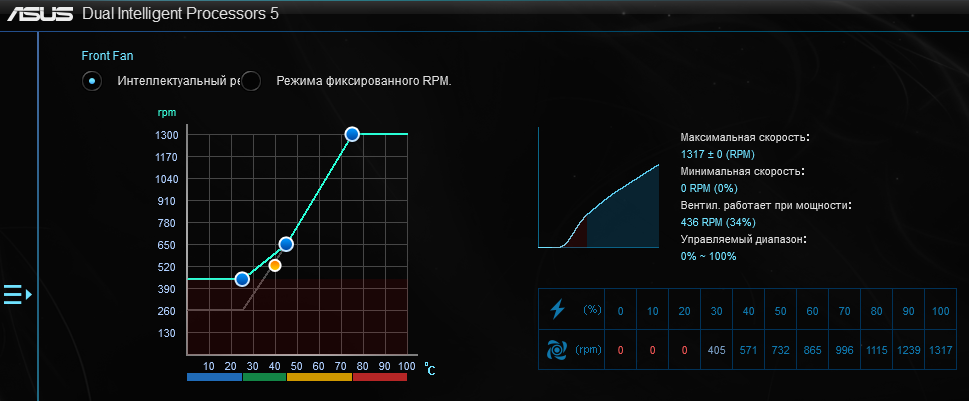Click the 571 rpm table cell
The image size is (969, 401).
(x=748, y=350)
